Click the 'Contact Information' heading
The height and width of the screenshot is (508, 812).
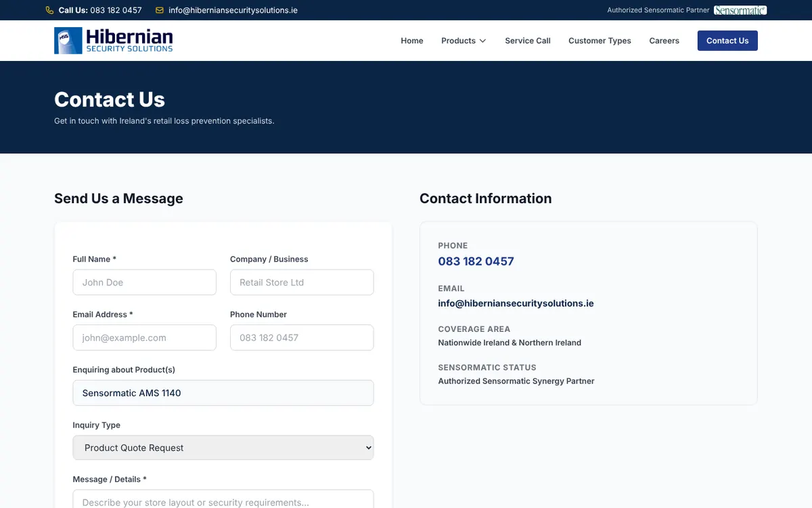point(486,198)
